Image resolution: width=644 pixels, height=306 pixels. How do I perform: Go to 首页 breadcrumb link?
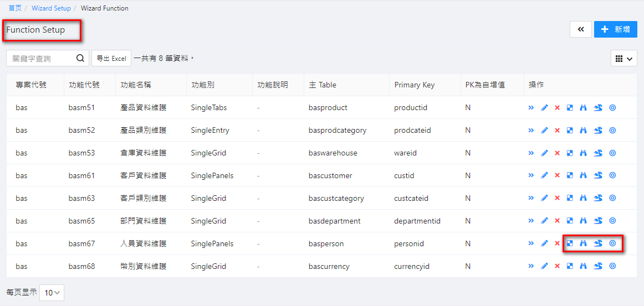pos(15,8)
